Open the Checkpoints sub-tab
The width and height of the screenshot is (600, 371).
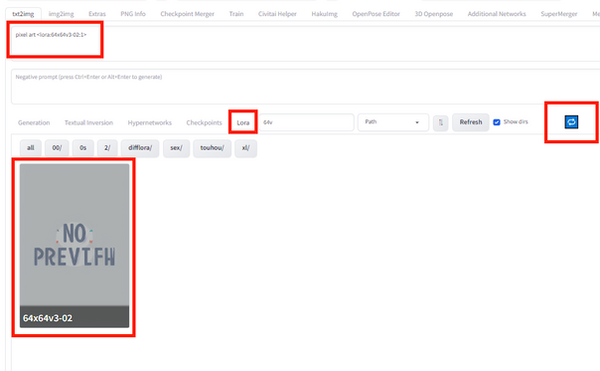pos(204,122)
